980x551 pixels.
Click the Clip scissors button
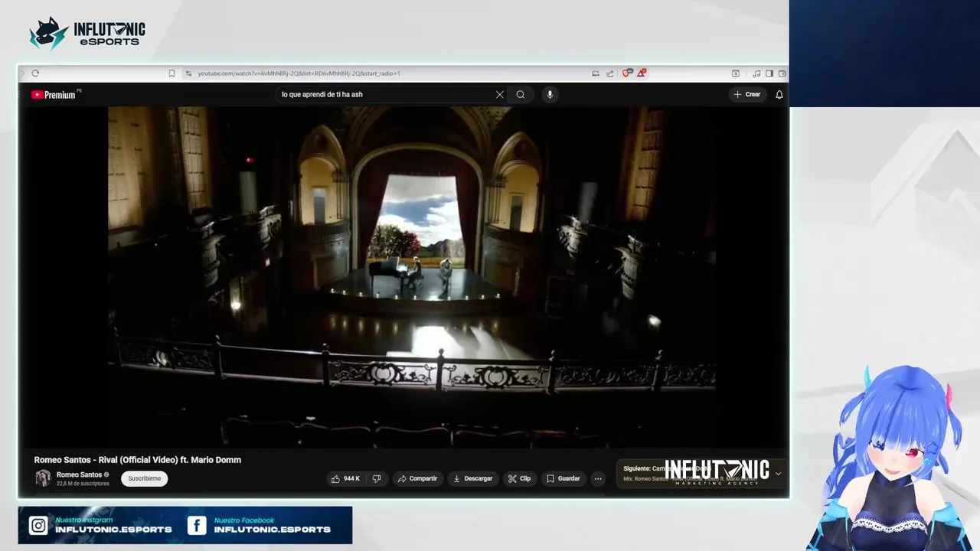519,478
